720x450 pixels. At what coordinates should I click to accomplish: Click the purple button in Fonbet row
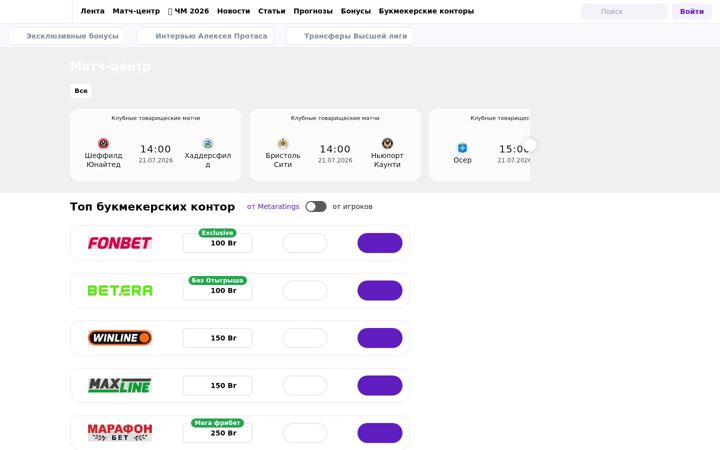click(x=380, y=243)
